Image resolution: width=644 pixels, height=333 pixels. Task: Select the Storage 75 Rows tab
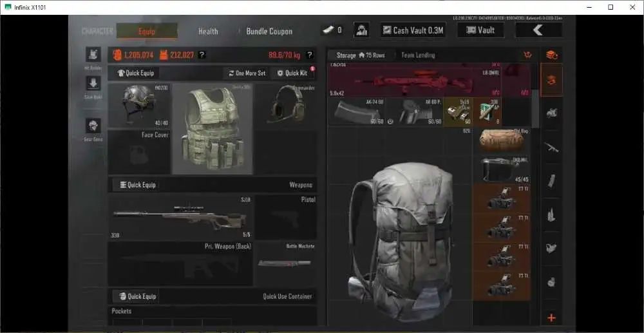[x=360, y=55]
